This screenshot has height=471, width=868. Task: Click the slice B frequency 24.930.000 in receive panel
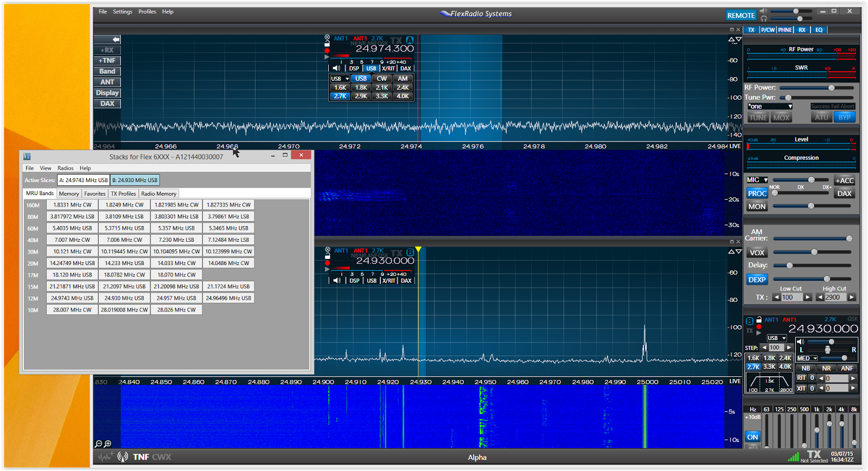click(823, 328)
